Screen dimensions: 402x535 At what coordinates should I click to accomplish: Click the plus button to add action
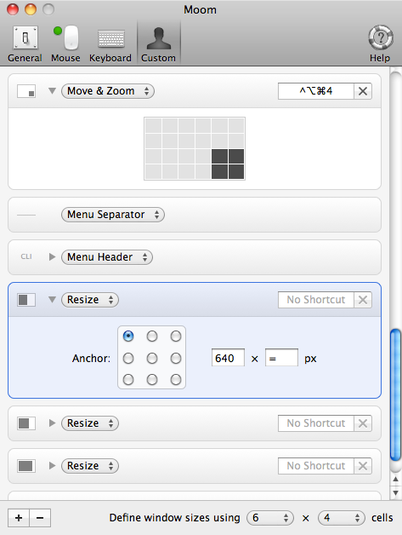click(19, 518)
